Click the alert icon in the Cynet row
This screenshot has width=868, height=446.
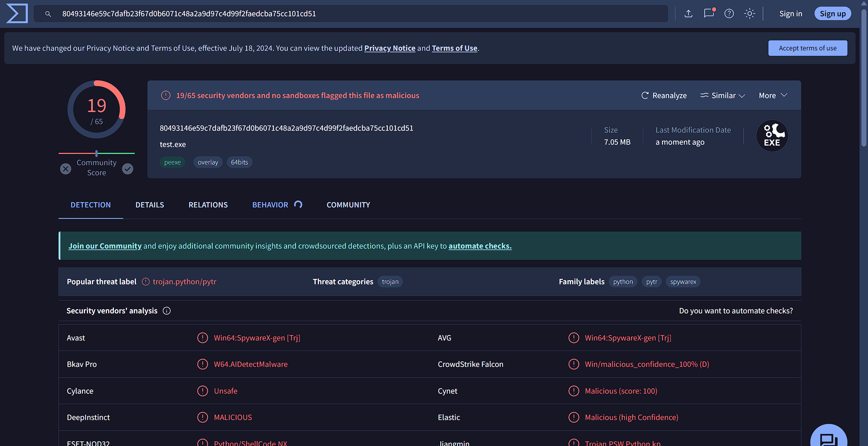point(573,391)
